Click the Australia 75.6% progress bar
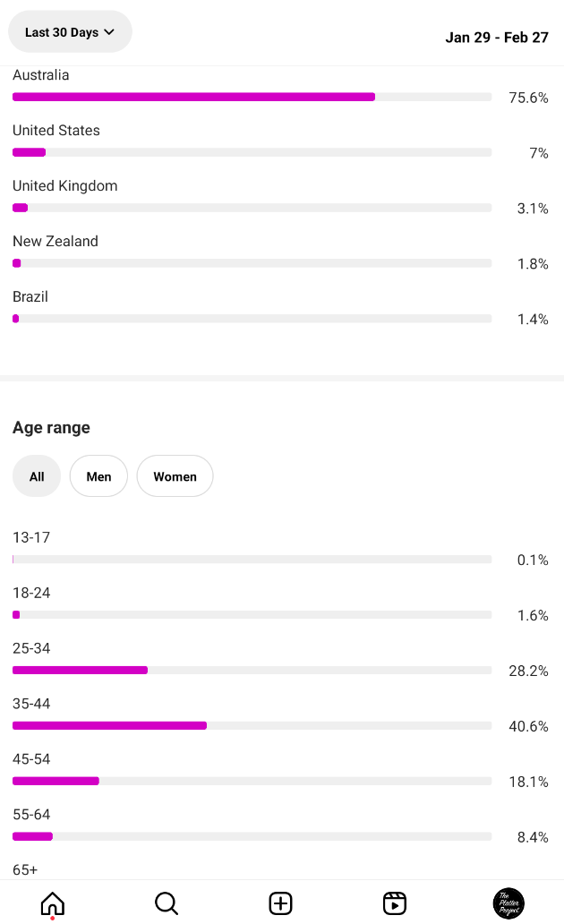 point(252,97)
